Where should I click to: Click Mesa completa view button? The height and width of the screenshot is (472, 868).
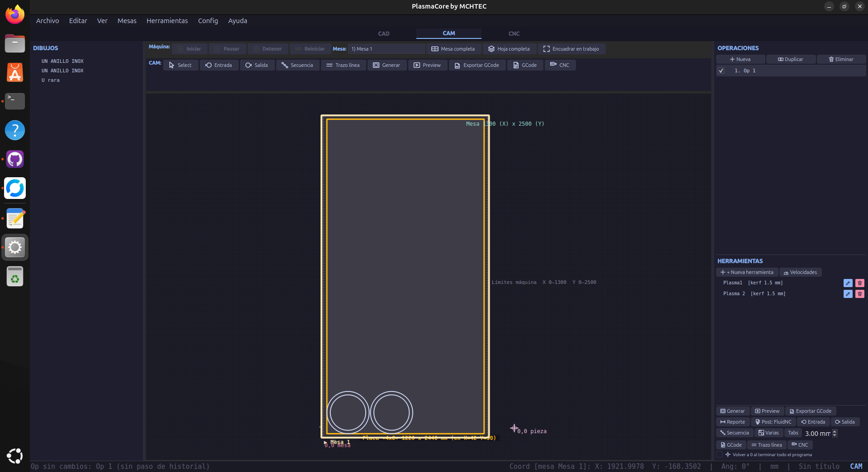tap(453, 49)
